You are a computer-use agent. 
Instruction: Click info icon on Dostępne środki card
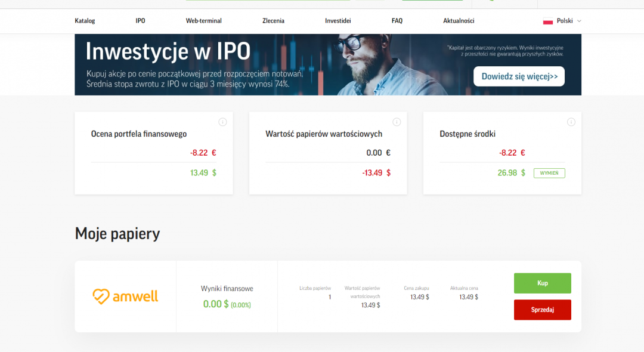[x=571, y=122]
